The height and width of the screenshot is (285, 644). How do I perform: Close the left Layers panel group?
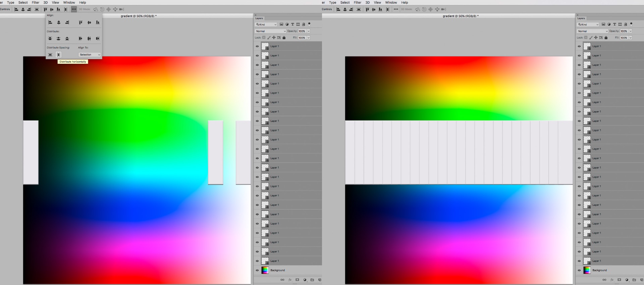click(x=256, y=15)
